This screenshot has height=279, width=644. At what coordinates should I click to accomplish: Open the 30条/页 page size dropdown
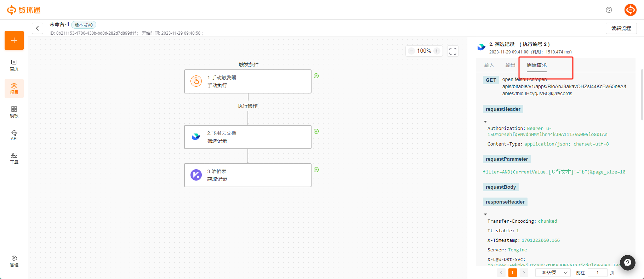click(553, 273)
